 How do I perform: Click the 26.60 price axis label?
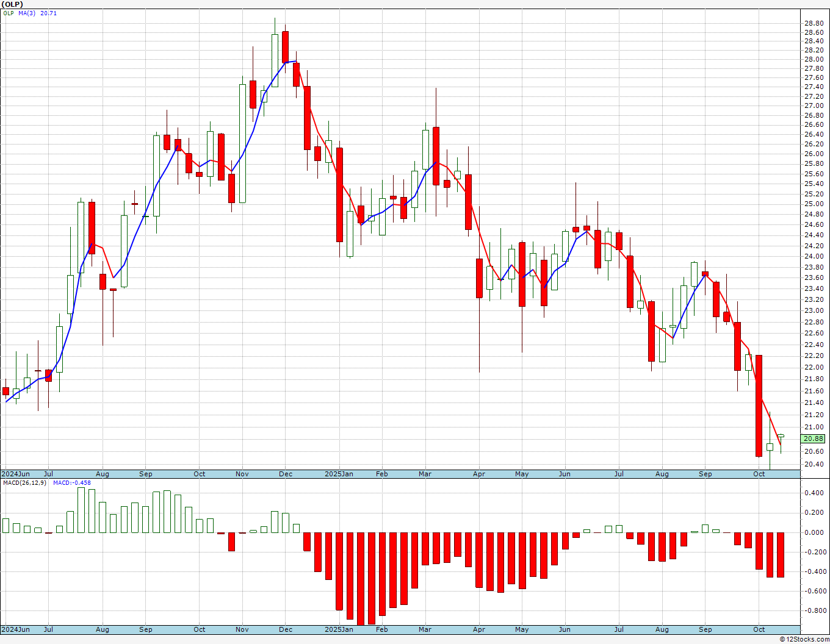[813, 124]
